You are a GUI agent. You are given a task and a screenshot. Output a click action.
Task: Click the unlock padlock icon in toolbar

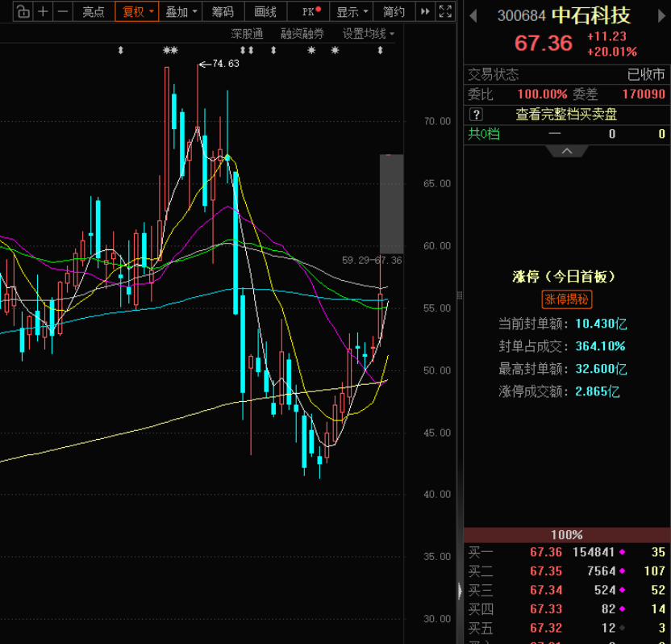(23, 11)
